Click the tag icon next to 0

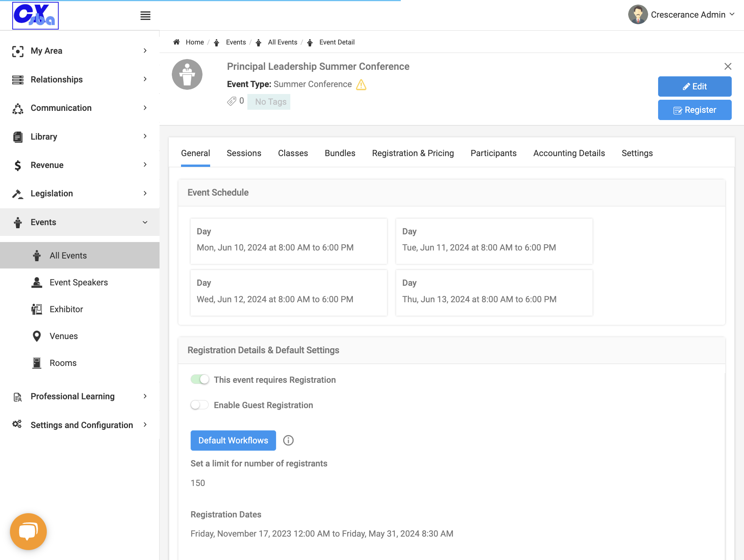click(232, 101)
